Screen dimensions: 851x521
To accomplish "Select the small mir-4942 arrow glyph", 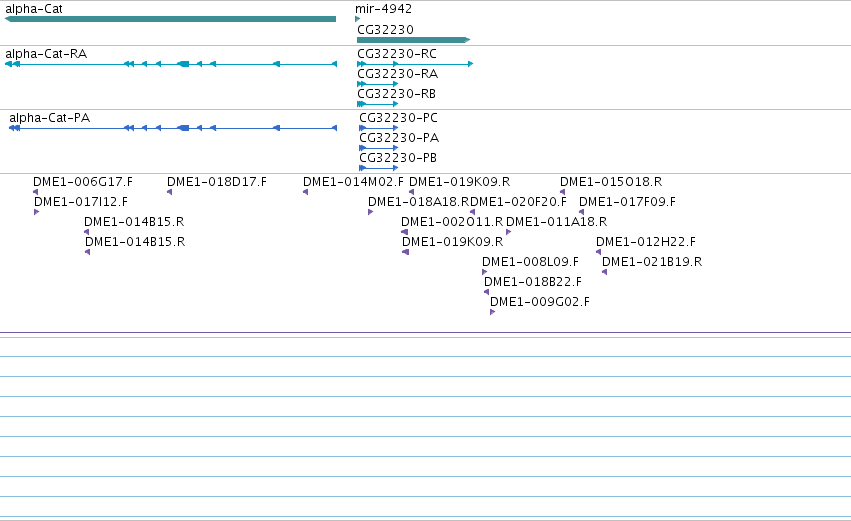I will pyautogui.click(x=357, y=19).
